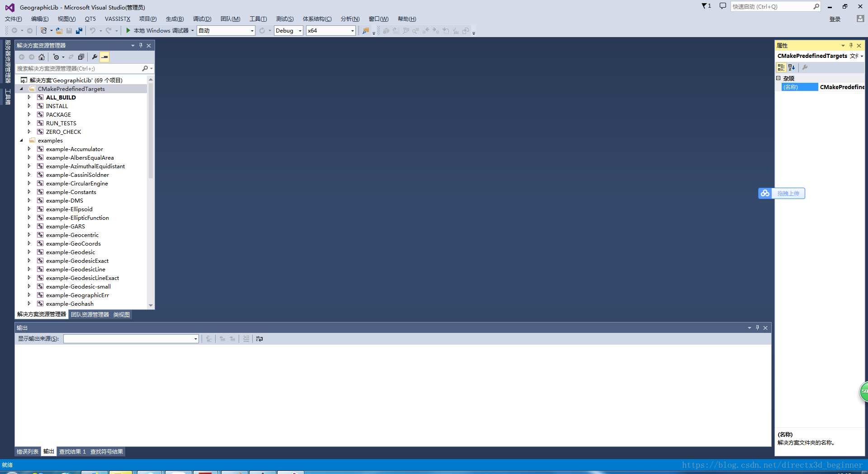
Task: Toggle the highlighted Preview Selected Items button
Action: (104, 57)
